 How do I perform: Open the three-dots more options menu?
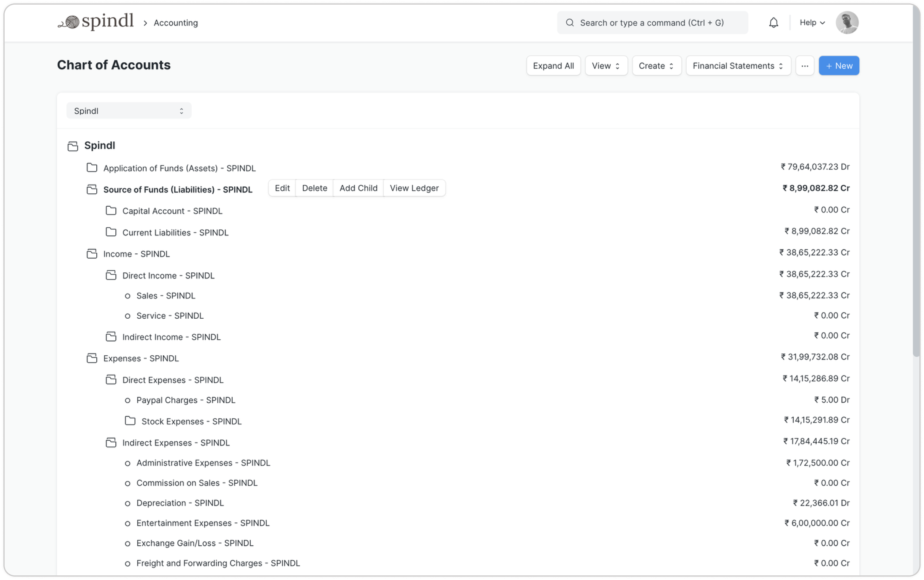pos(804,66)
